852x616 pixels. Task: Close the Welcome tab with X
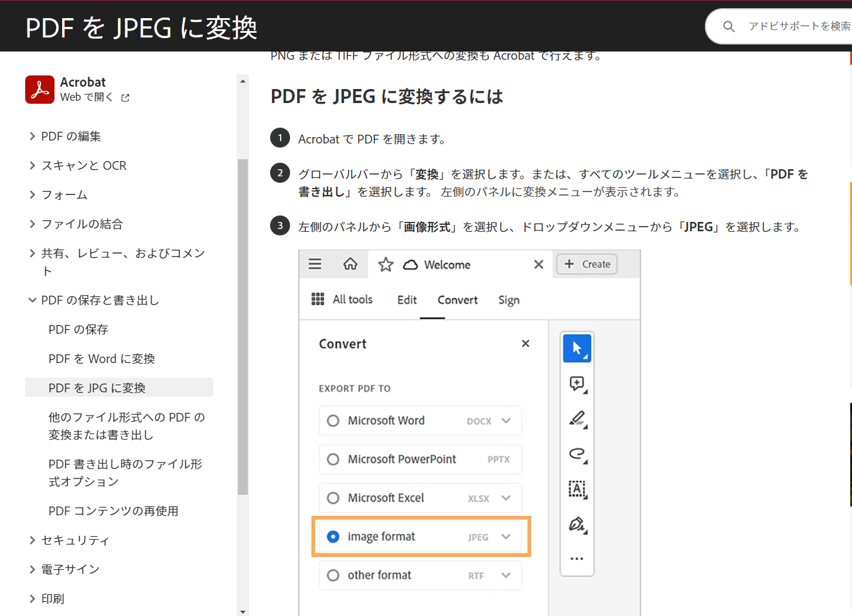(x=539, y=265)
